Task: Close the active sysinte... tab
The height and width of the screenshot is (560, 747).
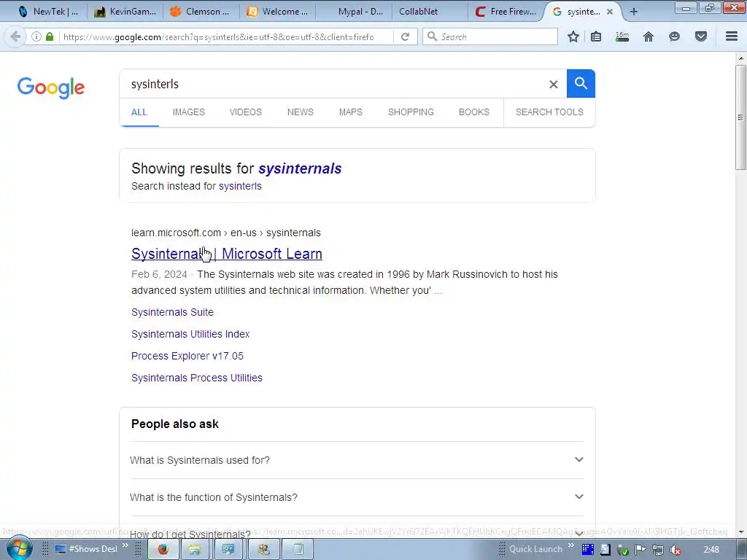Action: tap(609, 12)
